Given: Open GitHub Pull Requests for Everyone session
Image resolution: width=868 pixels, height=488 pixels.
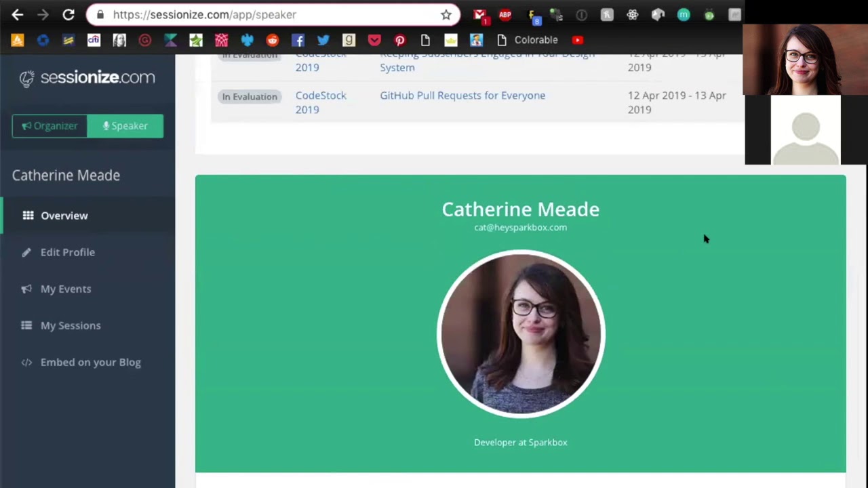Looking at the screenshot, I should 462,96.
